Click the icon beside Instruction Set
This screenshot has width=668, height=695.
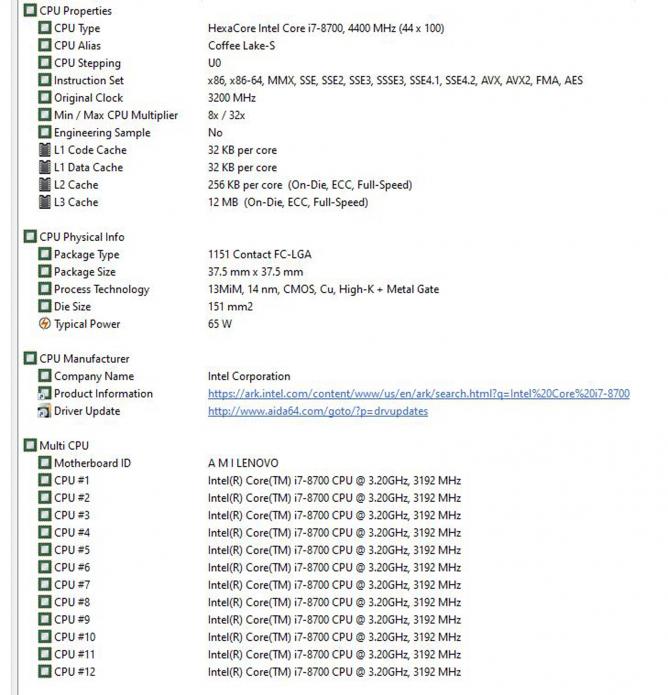(x=45, y=80)
